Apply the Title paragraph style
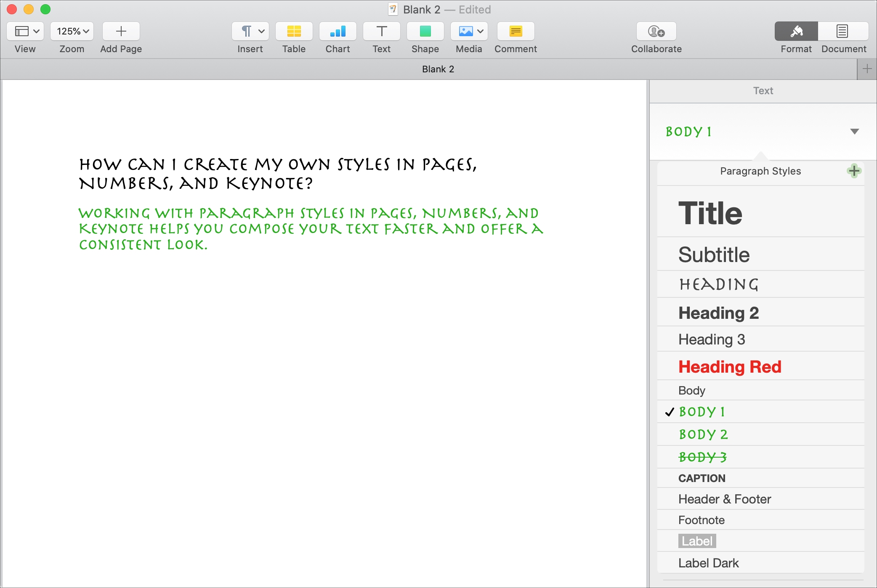Screen dimensions: 877x588 tap(760, 213)
